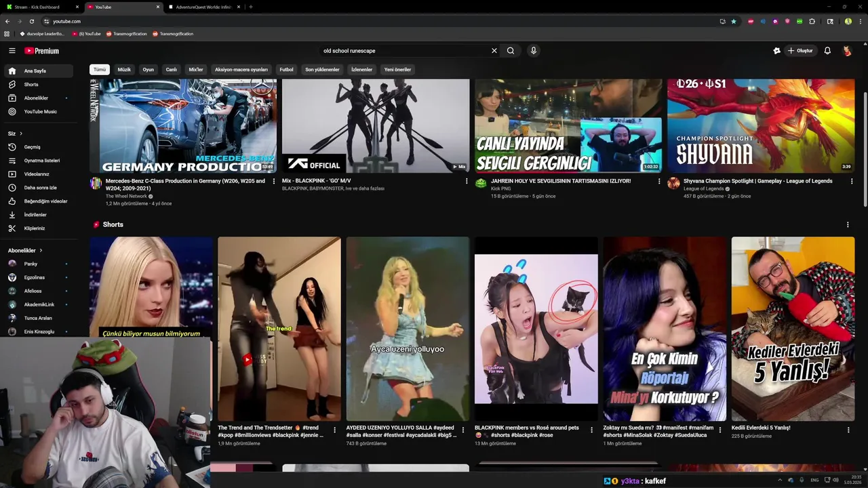This screenshot has width=868, height=488.
Task: Open Ana Sayfa in the sidebar
Action: pyautogui.click(x=38, y=70)
